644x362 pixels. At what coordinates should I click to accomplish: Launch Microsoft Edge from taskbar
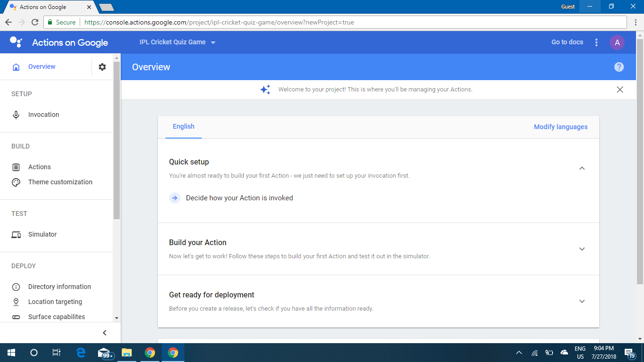tap(81, 353)
